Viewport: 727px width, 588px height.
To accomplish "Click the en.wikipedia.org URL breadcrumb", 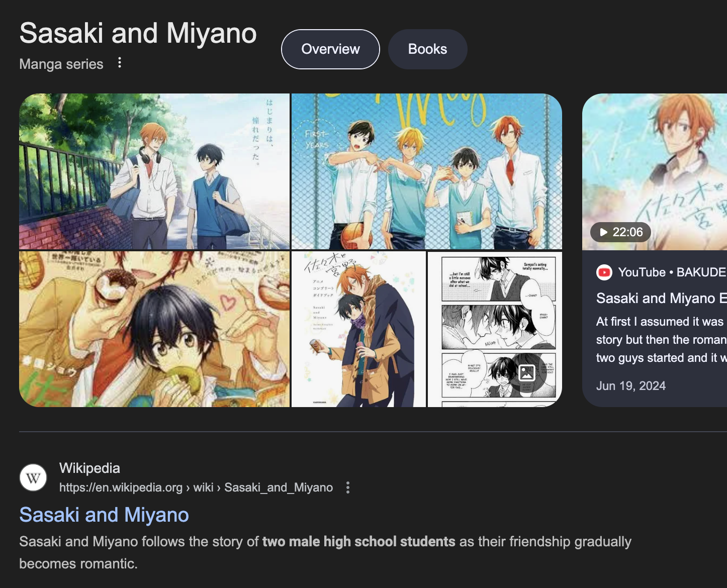I will click(196, 487).
